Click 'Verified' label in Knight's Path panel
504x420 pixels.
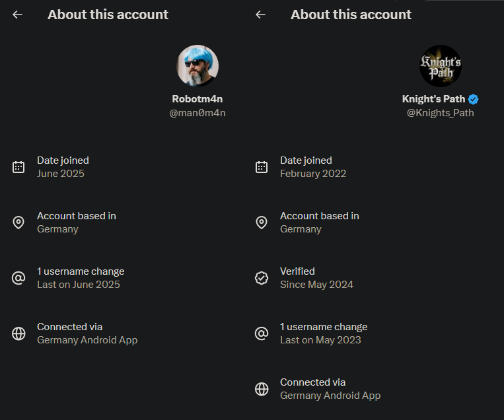(x=297, y=271)
